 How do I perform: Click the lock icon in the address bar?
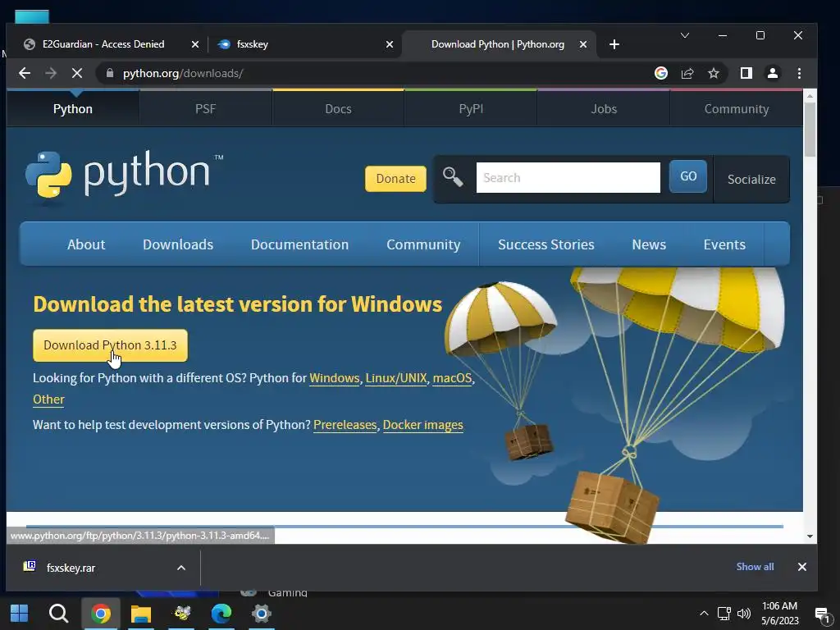(110, 73)
